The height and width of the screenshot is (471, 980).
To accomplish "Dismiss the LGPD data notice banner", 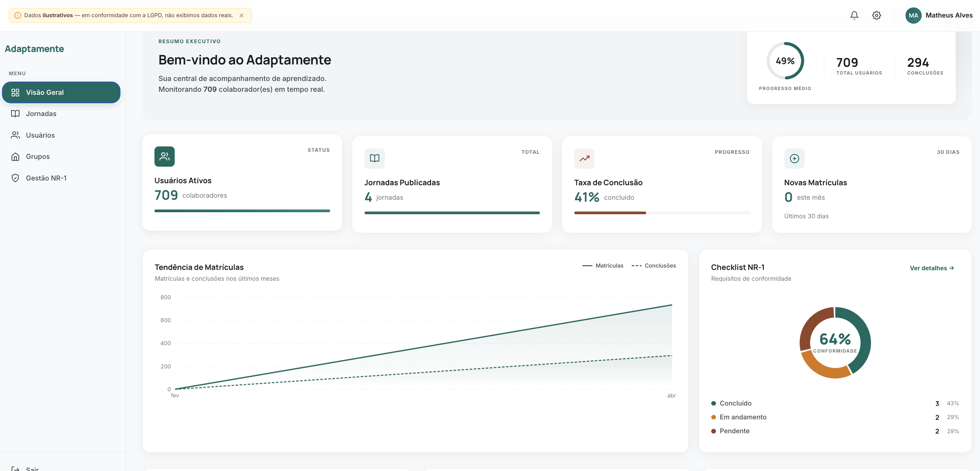I will tap(241, 16).
